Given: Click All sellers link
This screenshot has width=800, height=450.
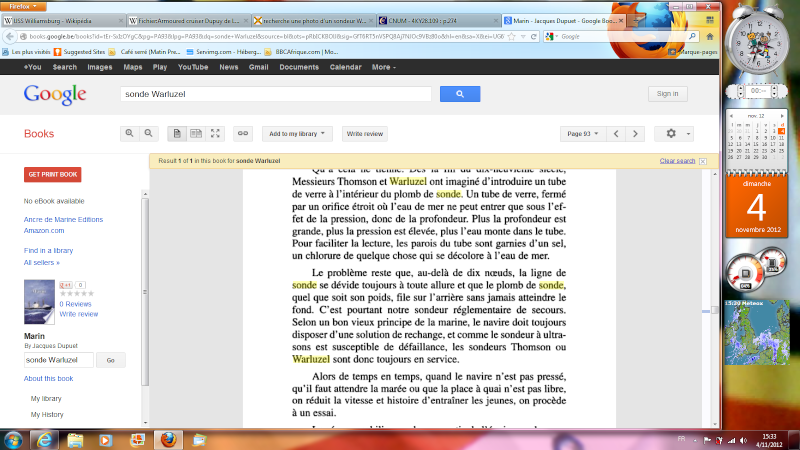Looking at the screenshot, I should point(42,263).
